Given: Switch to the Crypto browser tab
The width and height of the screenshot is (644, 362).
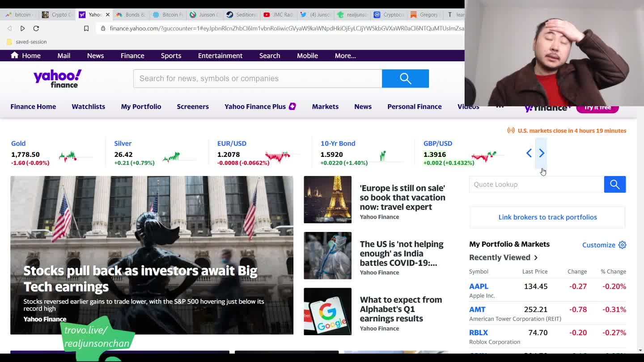Looking at the screenshot, I should (x=58, y=15).
